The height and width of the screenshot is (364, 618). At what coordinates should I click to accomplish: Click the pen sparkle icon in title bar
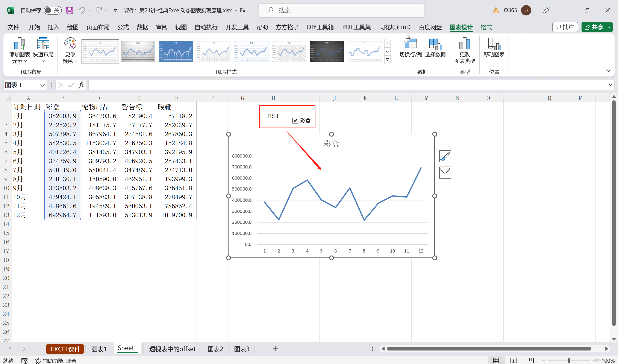[x=546, y=10]
